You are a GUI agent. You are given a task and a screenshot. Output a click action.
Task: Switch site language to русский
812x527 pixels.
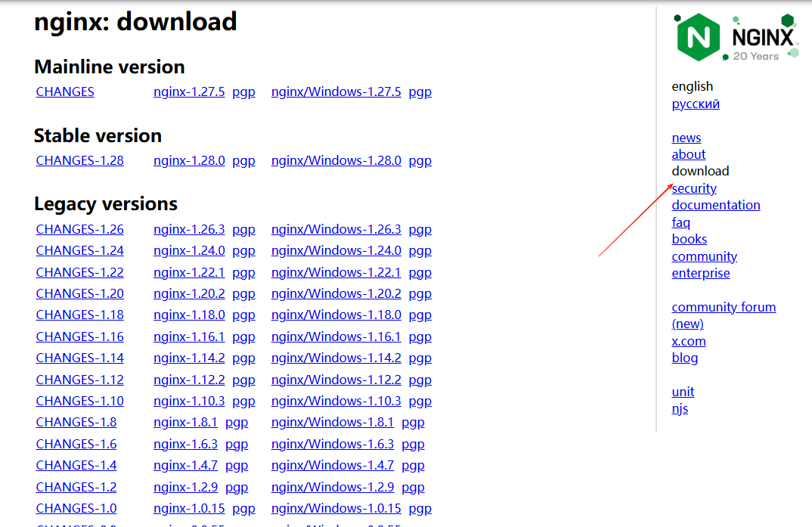pos(696,104)
